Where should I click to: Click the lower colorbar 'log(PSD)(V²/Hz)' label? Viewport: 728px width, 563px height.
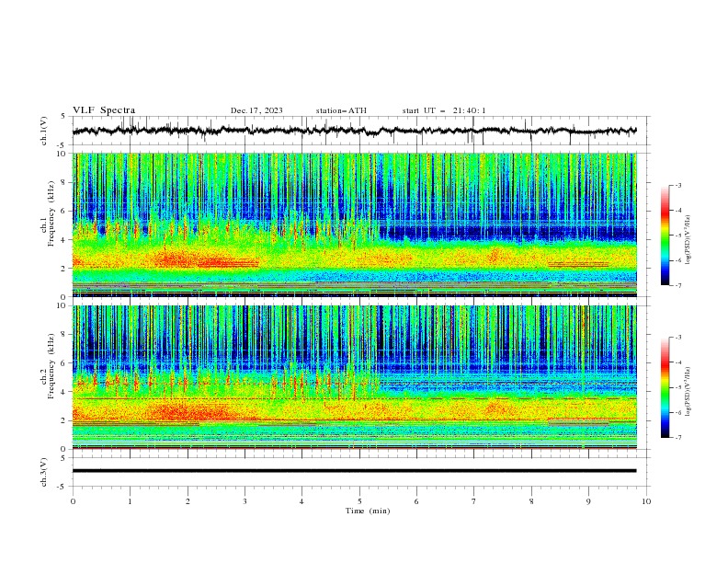tap(688, 392)
